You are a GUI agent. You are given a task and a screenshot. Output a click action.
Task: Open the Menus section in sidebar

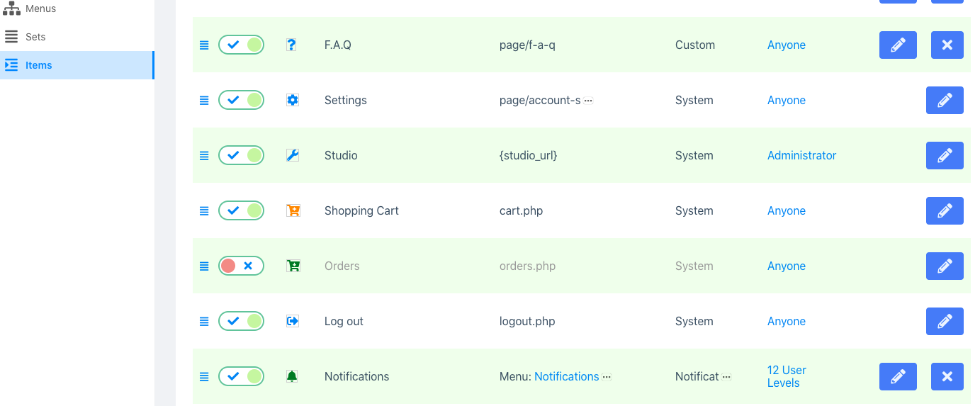coord(40,9)
